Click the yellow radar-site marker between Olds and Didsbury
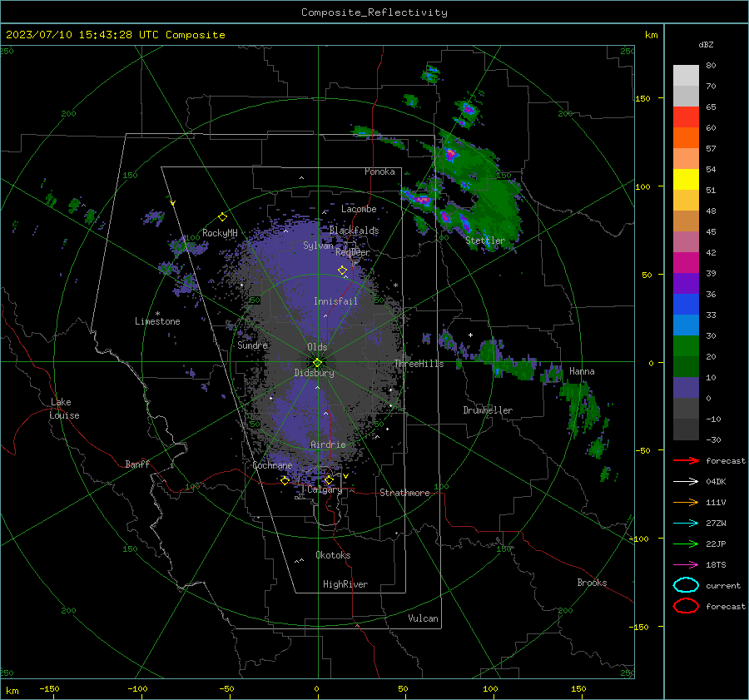The image size is (749, 700). tap(317, 363)
